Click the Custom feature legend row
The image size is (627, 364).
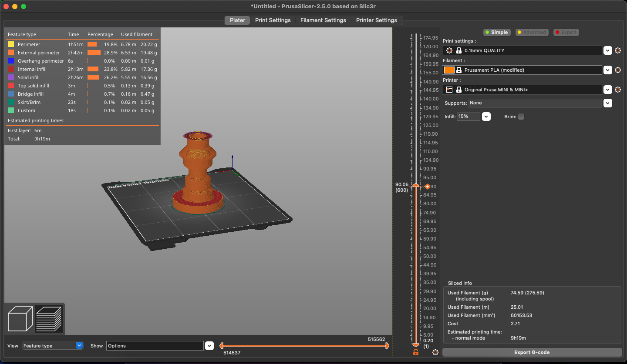pyautogui.click(x=81, y=110)
